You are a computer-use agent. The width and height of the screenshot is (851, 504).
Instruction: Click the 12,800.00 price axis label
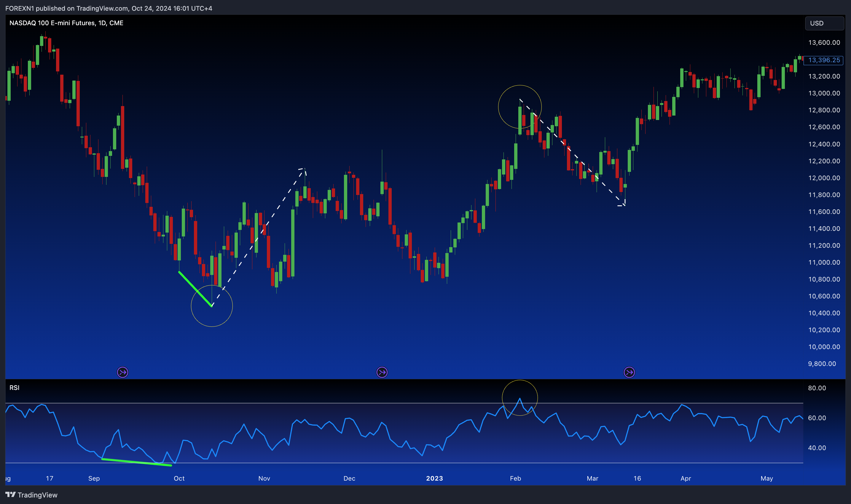[x=824, y=110]
